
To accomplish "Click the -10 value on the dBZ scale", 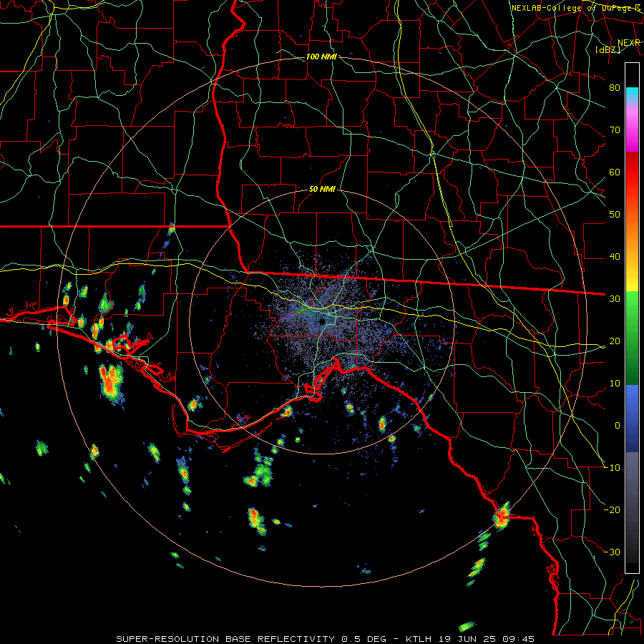I will click(612, 467).
